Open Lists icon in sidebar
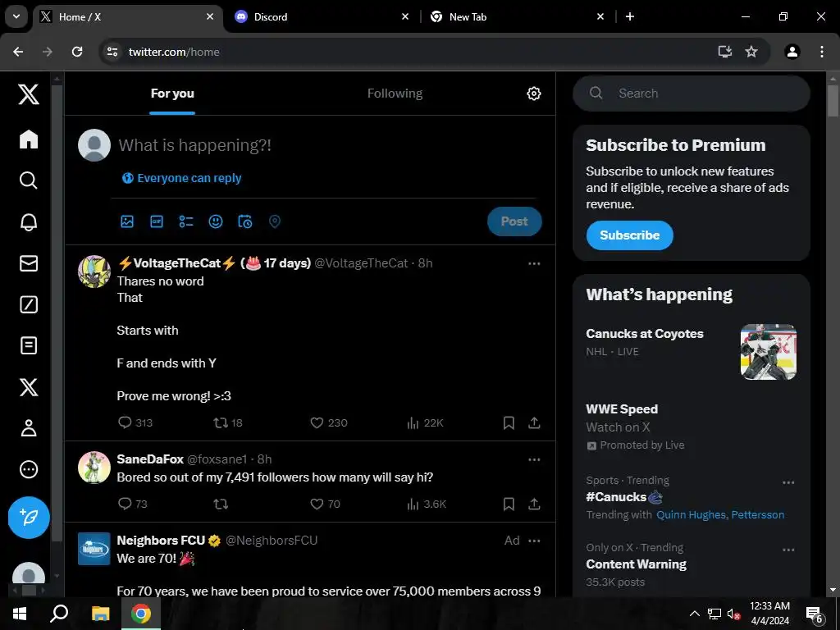Image resolution: width=840 pixels, height=630 pixels. (29, 345)
